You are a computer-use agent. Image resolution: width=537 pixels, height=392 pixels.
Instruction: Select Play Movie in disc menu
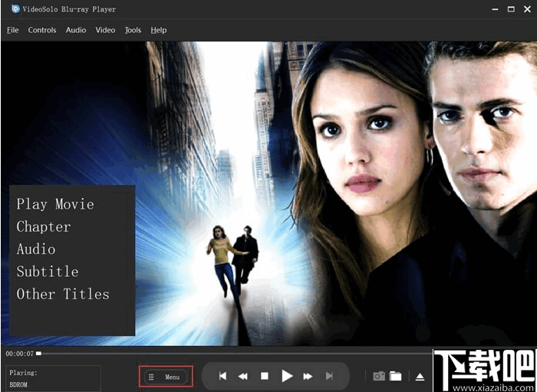55,204
